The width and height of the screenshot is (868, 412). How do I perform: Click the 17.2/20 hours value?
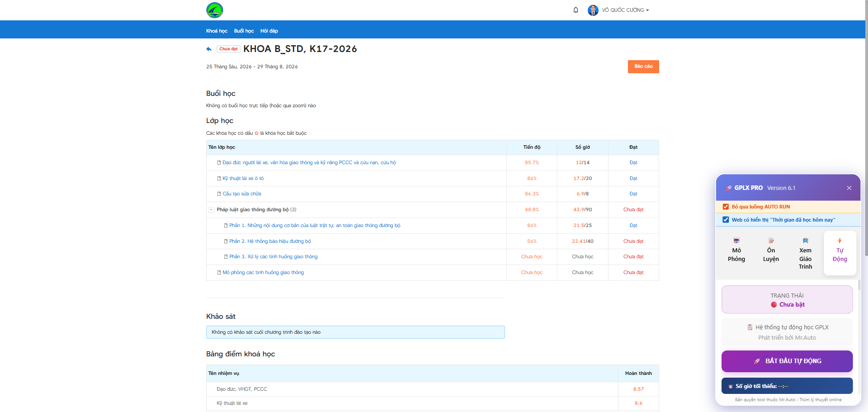click(583, 178)
